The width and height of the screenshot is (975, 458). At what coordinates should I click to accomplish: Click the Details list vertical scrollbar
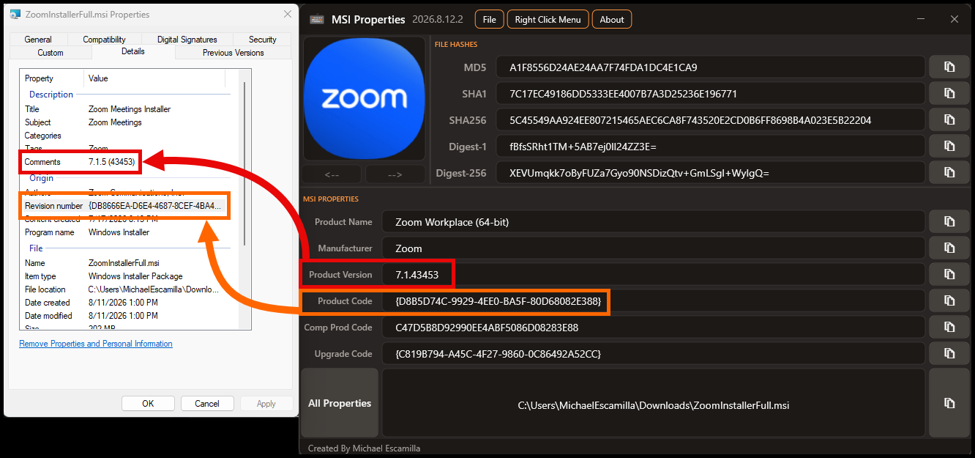pos(246,162)
